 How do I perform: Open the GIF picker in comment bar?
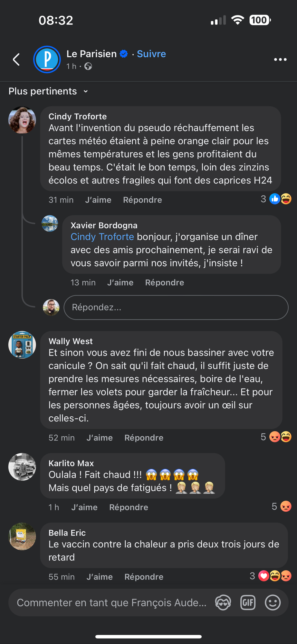click(x=248, y=602)
